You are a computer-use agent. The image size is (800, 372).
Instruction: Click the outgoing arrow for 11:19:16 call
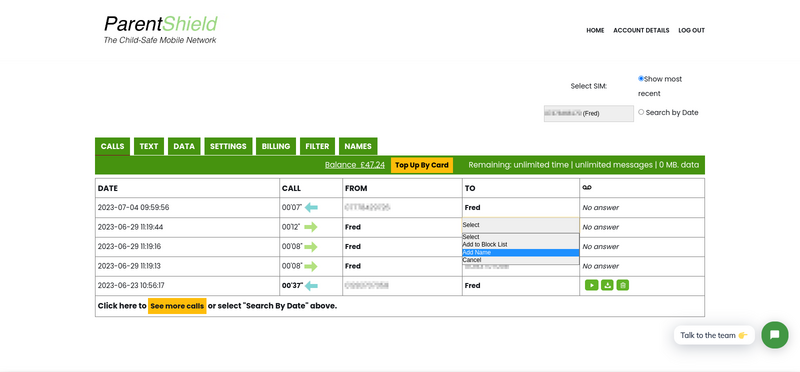coord(311,246)
